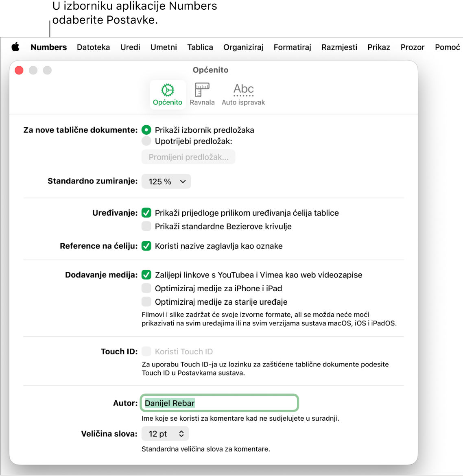Screen dimensions: 463x476
Task: Enable Optimiziraj medije za starije uređaje
Action: click(146, 302)
